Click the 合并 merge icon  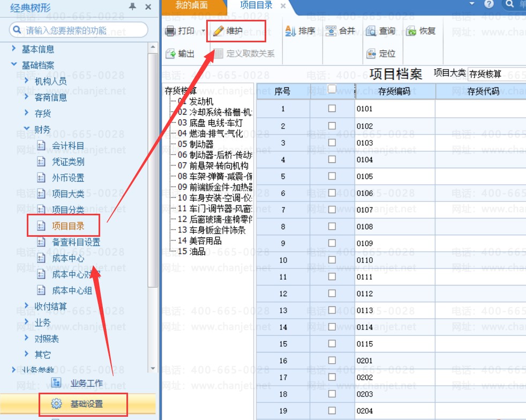[x=331, y=31]
